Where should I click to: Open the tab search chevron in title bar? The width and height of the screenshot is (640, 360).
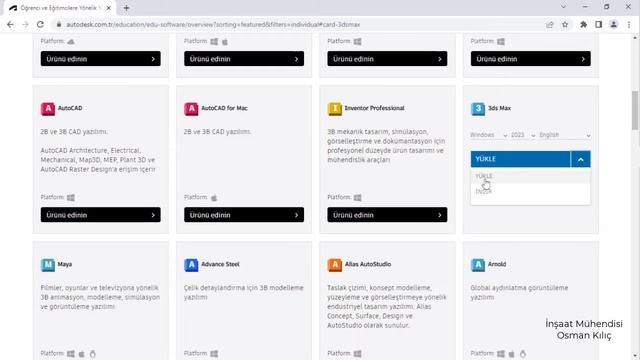[563, 7]
